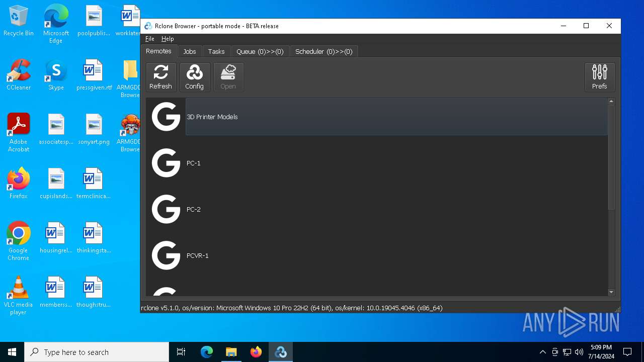Show hidden system tray icons
Image resolution: width=644 pixels, height=362 pixels.
[542, 352]
